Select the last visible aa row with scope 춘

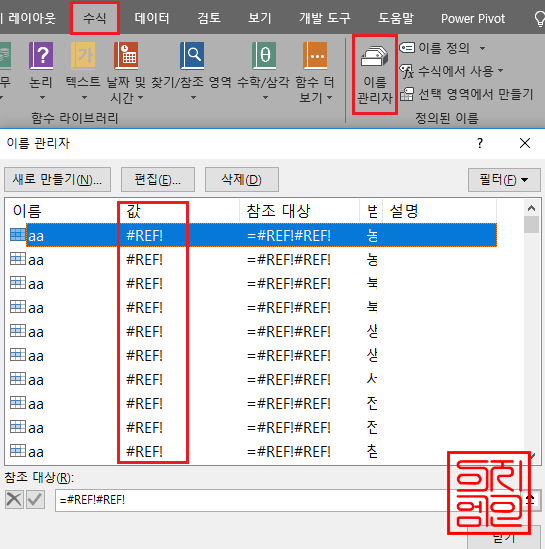[253, 451]
